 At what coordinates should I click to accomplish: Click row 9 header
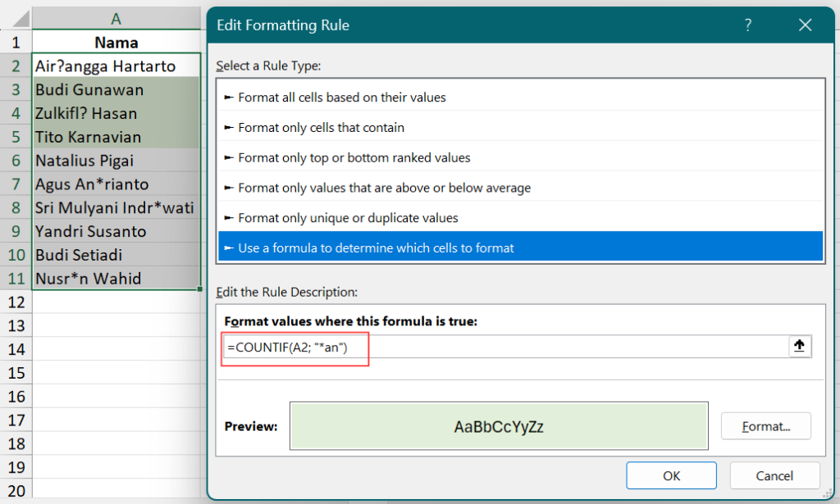click(16, 231)
